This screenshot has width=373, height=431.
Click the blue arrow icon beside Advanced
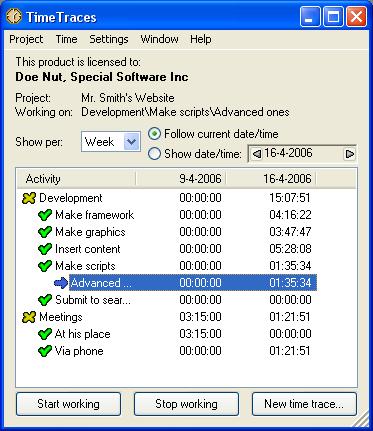point(61,283)
